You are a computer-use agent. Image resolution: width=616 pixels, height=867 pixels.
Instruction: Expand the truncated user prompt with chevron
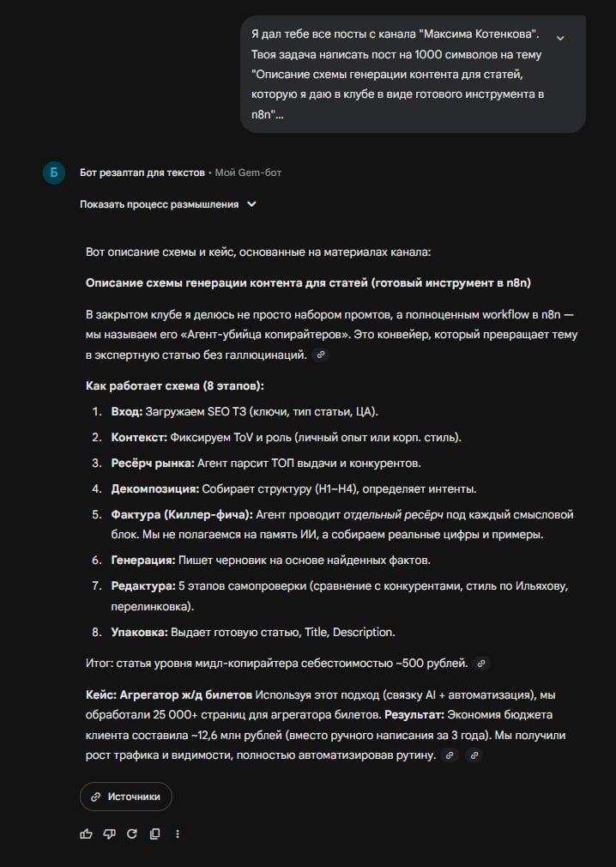click(560, 38)
